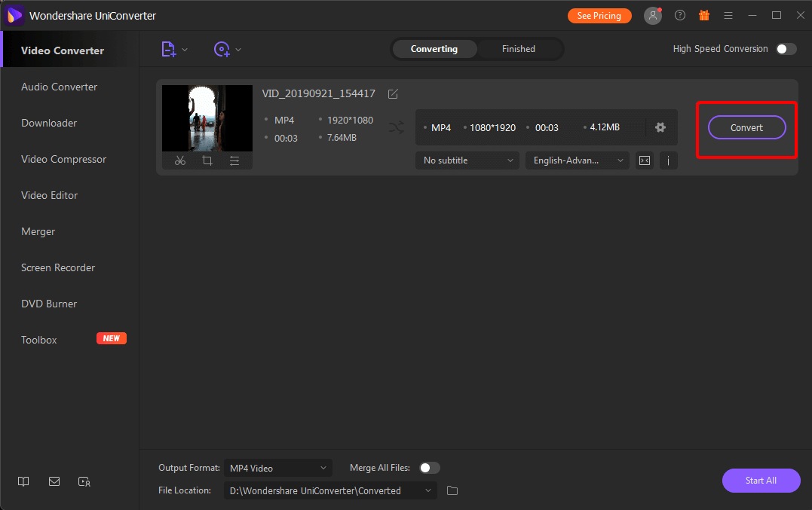Image resolution: width=812 pixels, height=510 pixels.
Task: Expand the No subtitle dropdown
Action: tap(466, 160)
